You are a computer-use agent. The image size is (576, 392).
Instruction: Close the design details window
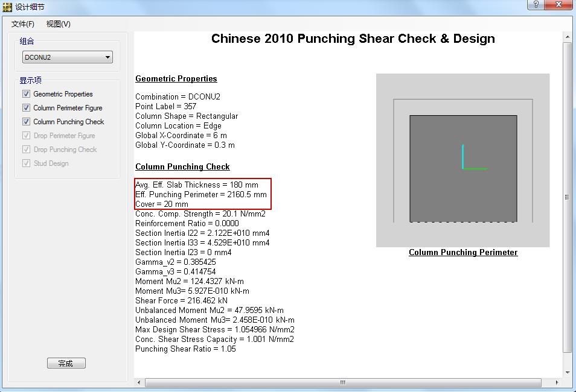click(x=561, y=5)
